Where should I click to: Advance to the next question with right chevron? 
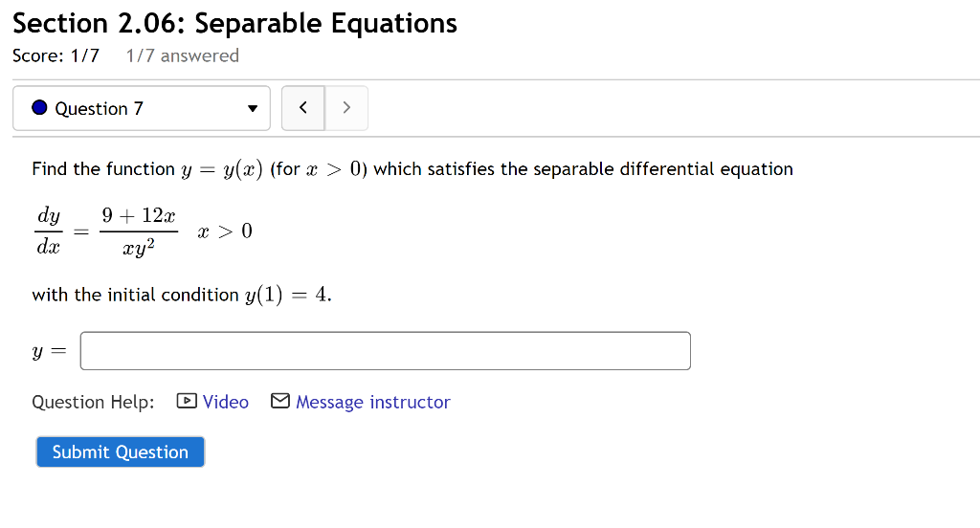[x=346, y=108]
